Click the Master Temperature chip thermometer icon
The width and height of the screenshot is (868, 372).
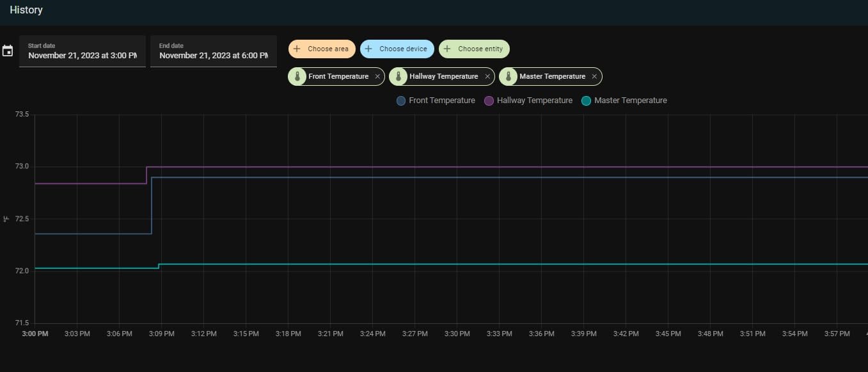(509, 77)
